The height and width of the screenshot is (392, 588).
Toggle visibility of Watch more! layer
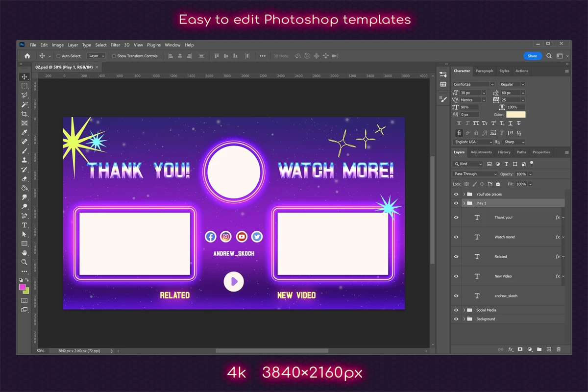(456, 237)
